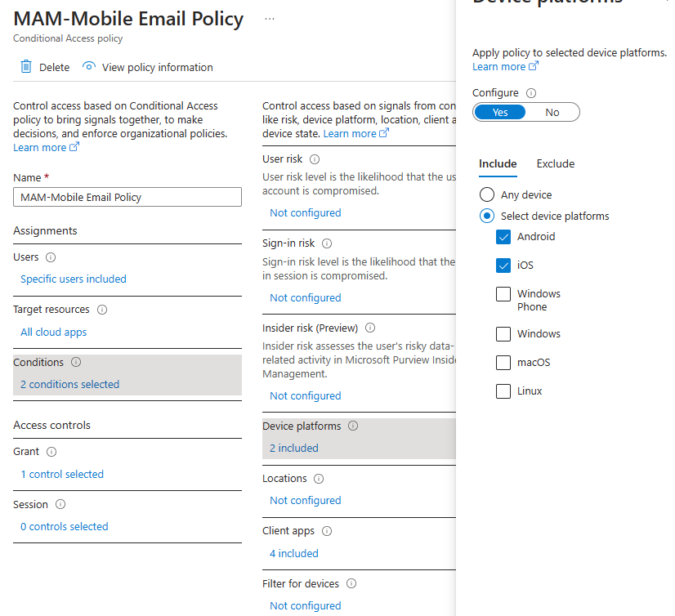Open 2 conditions selected link

click(70, 384)
